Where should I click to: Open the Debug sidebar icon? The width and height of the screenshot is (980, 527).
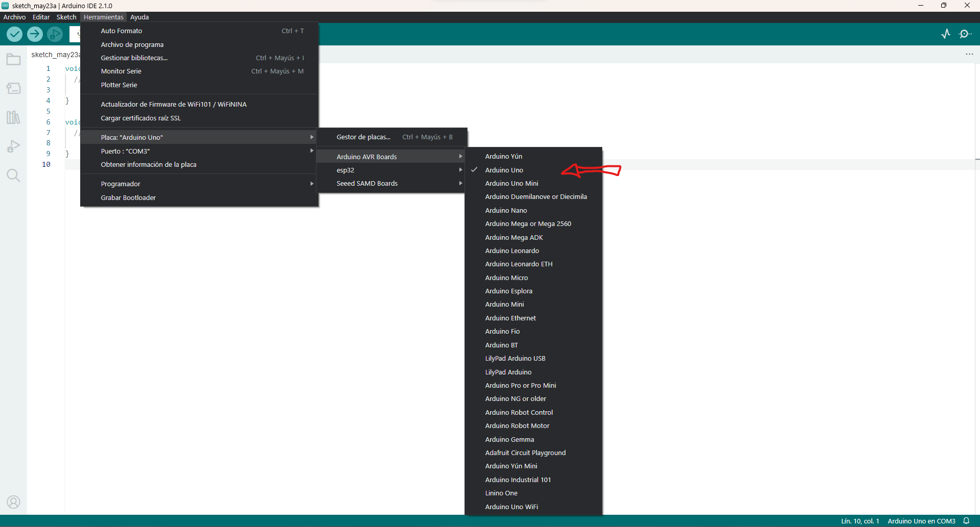13,147
